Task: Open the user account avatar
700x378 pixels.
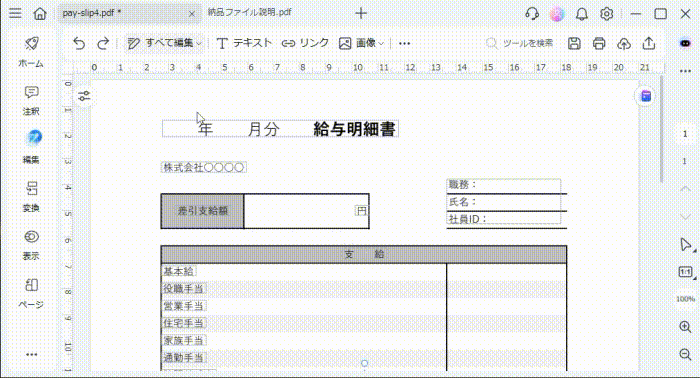Action: pyautogui.click(x=557, y=14)
